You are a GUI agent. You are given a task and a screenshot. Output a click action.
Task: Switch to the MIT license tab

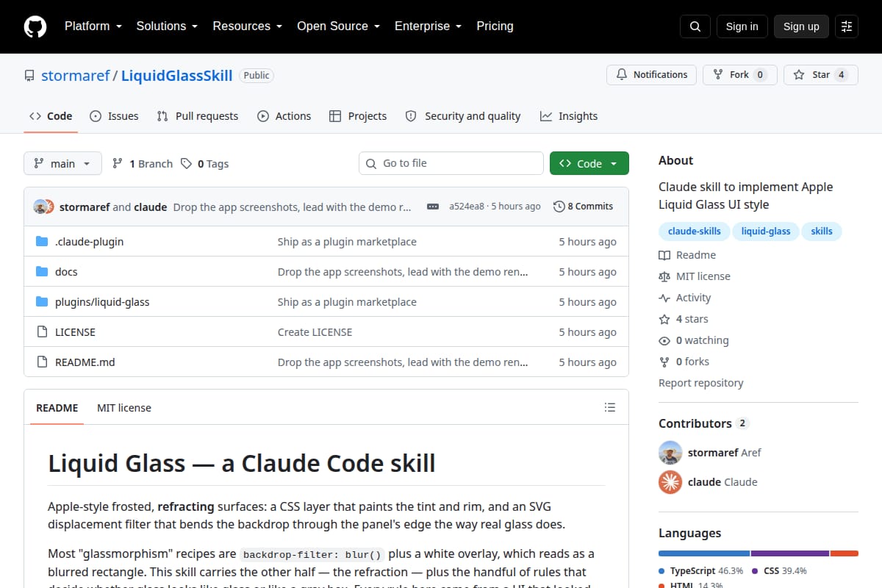click(x=124, y=408)
